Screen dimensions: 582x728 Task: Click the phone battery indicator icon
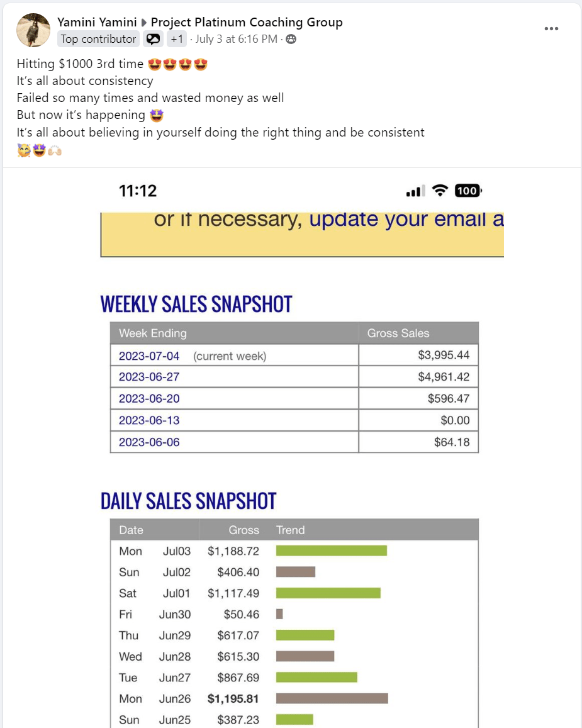[x=467, y=191]
